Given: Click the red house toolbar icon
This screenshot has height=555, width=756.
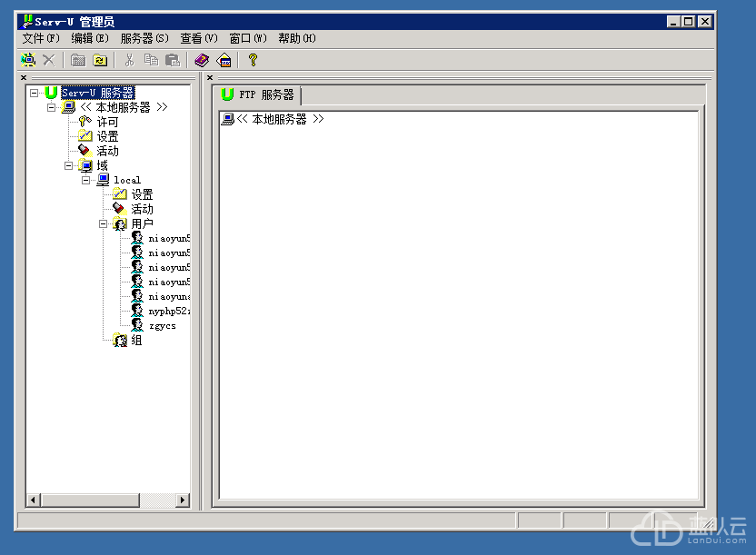Looking at the screenshot, I should pos(224,60).
